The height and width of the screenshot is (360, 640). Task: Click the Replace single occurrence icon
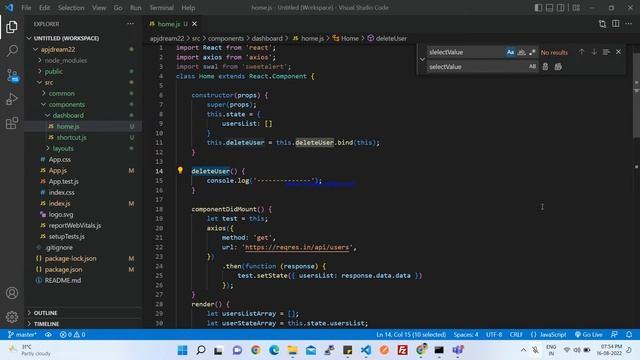pyautogui.click(x=545, y=67)
